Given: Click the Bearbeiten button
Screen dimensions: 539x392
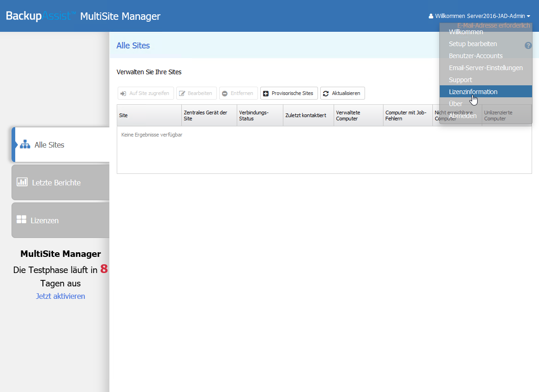Looking at the screenshot, I should click(196, 93).
